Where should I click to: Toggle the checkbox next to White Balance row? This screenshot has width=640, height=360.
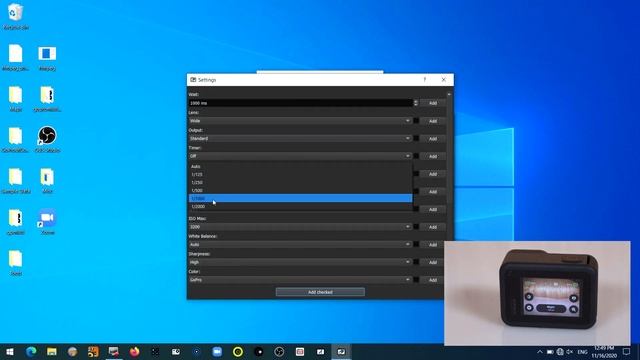coord(416,244)
